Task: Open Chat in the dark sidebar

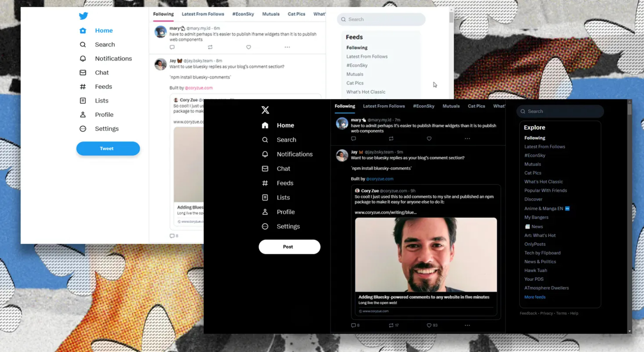Action: click(283, 169)
